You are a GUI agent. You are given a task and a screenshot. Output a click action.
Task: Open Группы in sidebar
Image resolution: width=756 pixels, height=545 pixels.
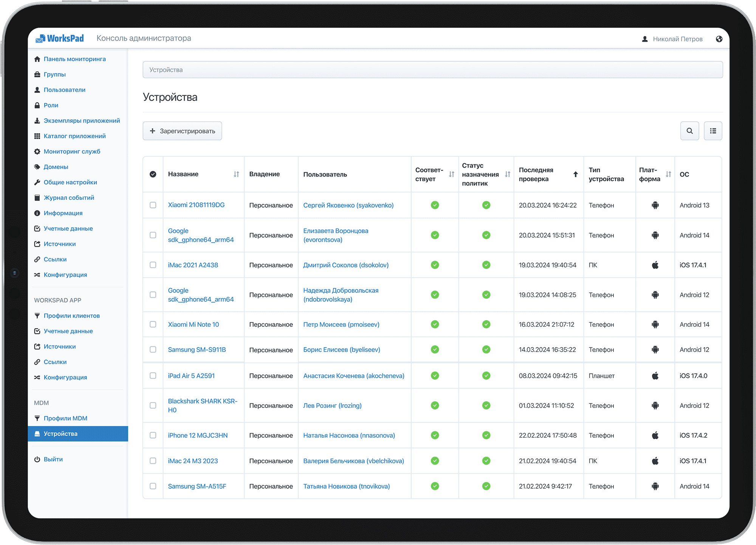[55, 74]
